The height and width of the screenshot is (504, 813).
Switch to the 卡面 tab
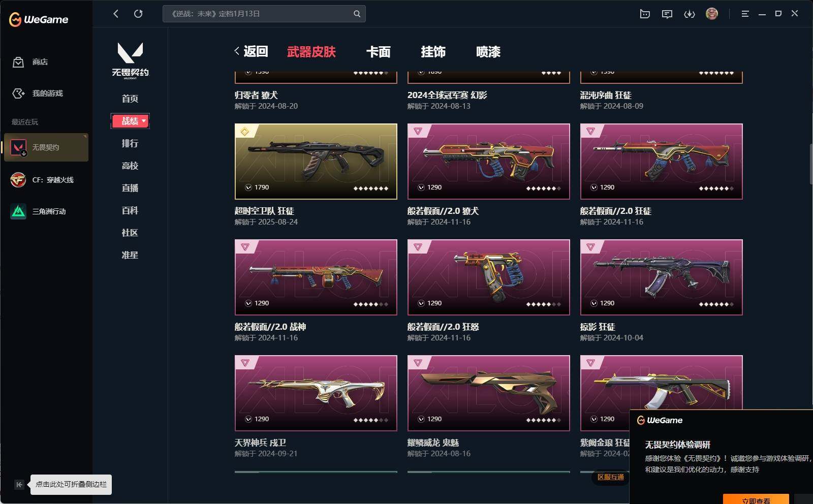point(379,52)
